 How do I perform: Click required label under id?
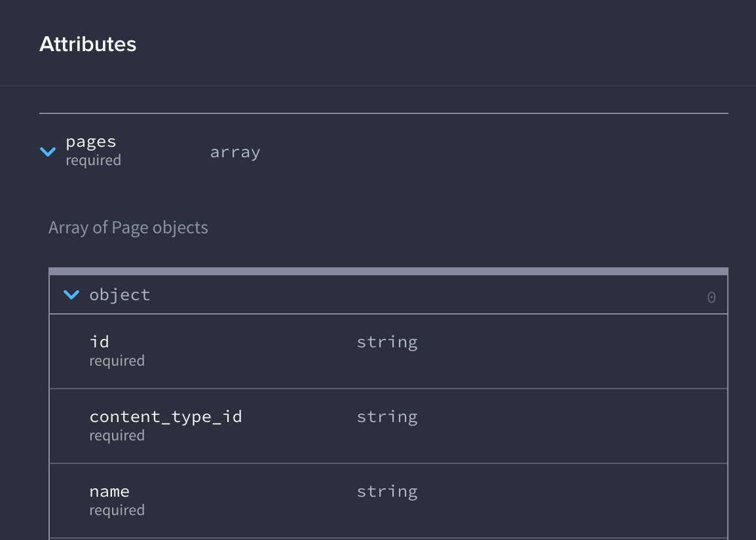[x=117, y=361]
